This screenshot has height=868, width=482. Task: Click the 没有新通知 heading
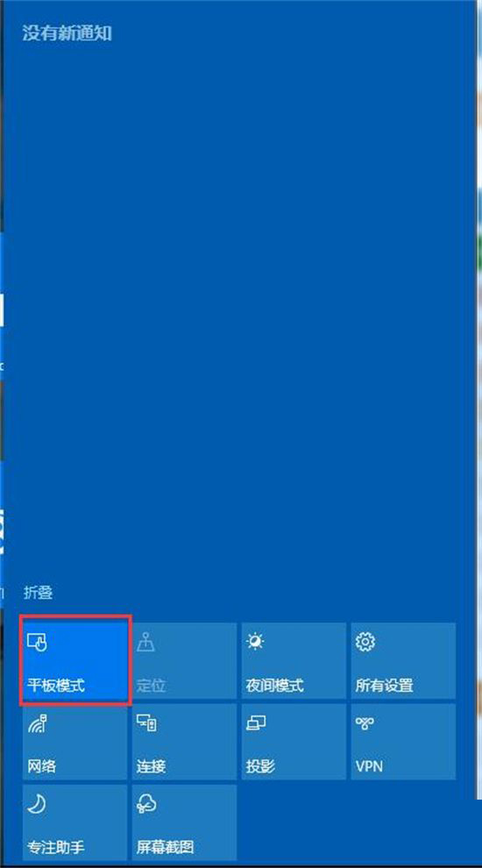67,33
